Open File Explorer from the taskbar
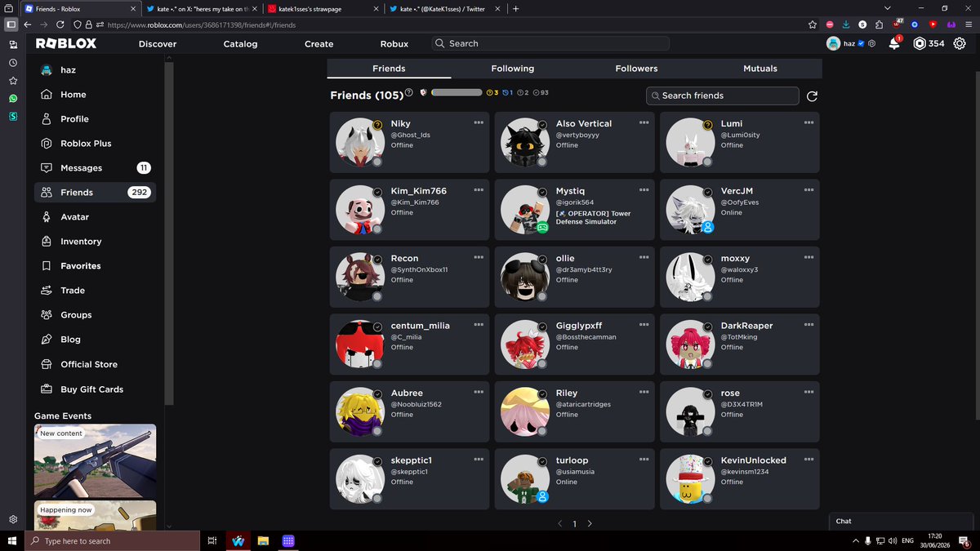Screen dimensions: 980x551 (x=263, y=540)
